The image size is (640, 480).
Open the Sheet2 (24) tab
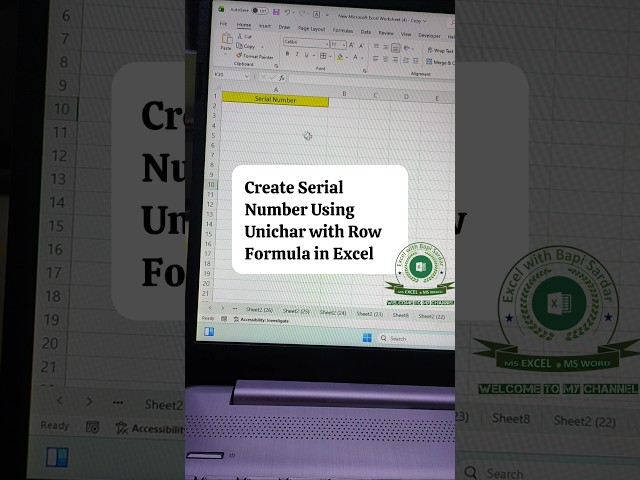point(333,313)
